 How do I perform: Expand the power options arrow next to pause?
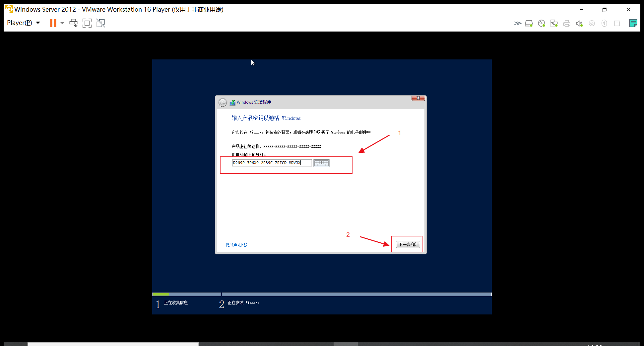click(x=62, y=23)
